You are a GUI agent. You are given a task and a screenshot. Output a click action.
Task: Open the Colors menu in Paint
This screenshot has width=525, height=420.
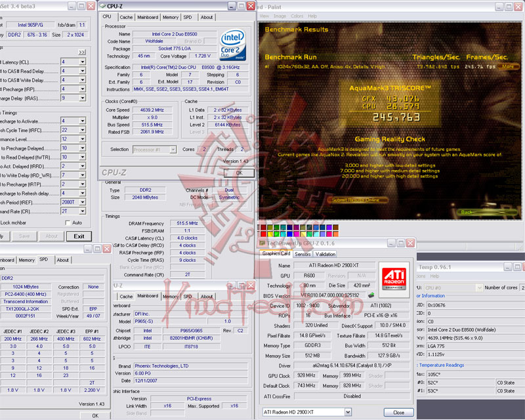(297, 16)
